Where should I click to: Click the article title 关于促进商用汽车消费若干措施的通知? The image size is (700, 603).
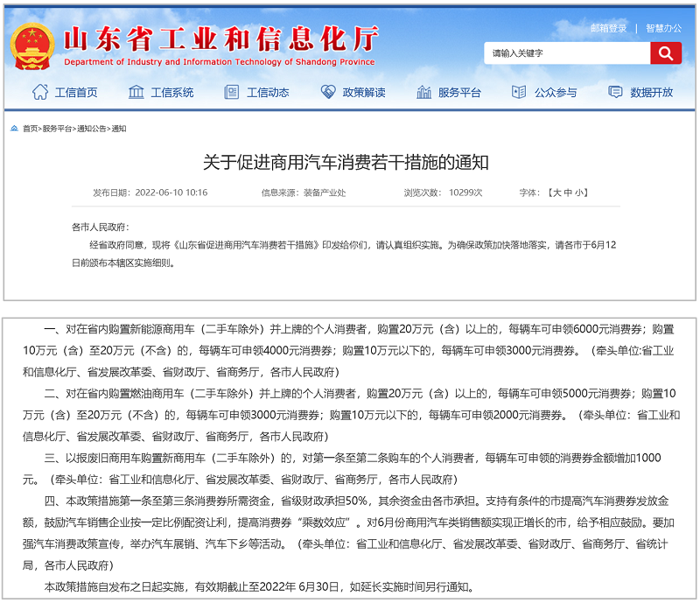point(346,162)
